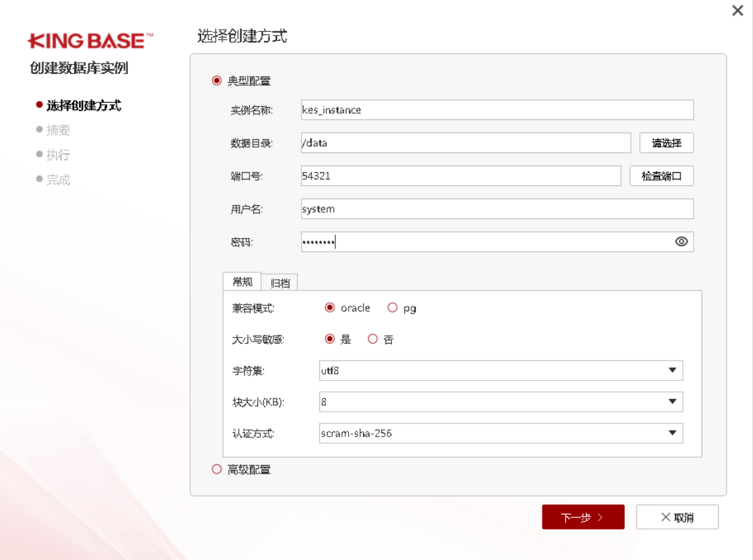Switch to the 常规 tab

tap(242, 282)
